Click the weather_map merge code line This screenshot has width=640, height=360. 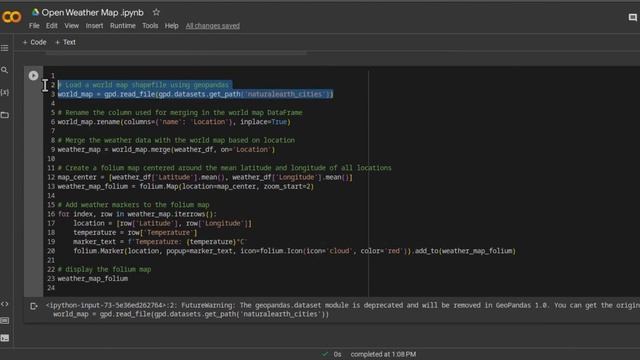pyautogui.click(x=166, y=150)
